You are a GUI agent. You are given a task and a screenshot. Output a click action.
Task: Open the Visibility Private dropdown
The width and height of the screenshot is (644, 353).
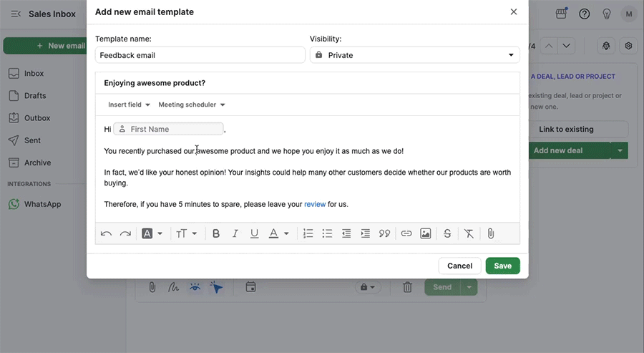(415, 55)
